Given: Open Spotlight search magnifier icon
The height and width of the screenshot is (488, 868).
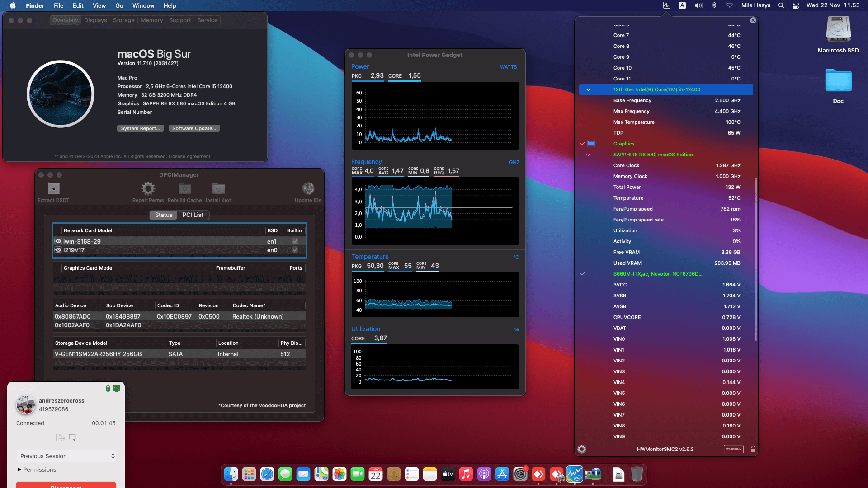Looking at the screenshot, I should point(781,5).
